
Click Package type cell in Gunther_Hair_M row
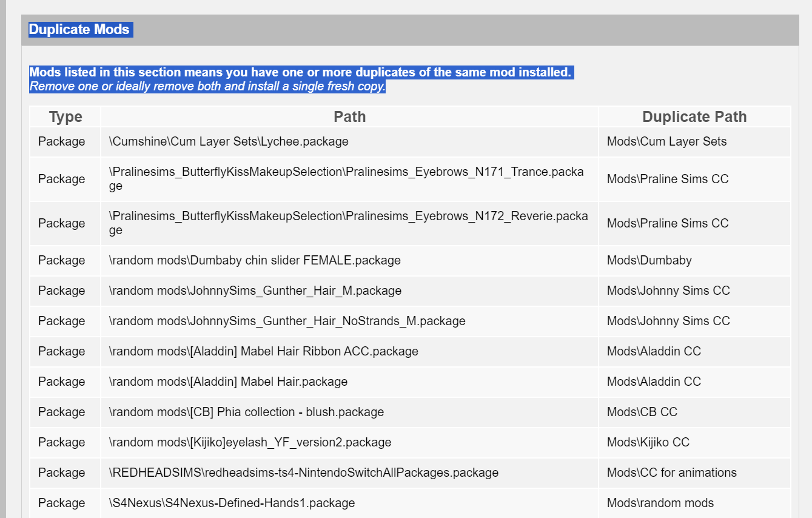[x=65, y=291]
